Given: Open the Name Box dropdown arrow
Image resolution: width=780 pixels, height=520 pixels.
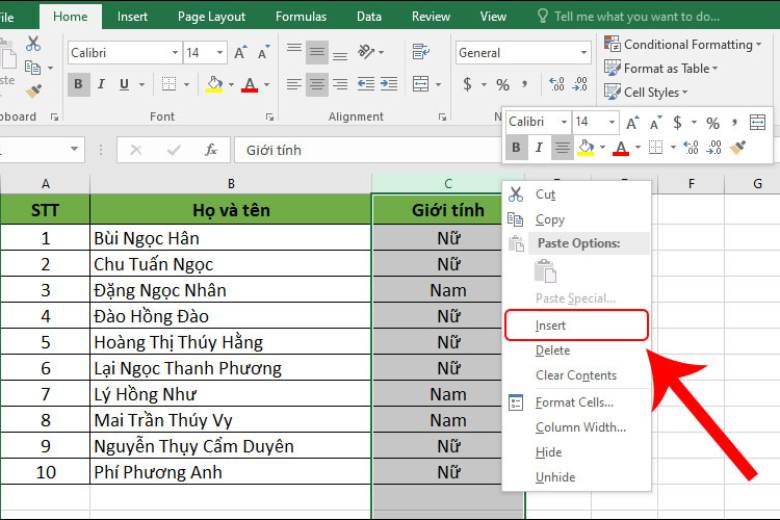Looking at the screenshot, I should (74, 149).
